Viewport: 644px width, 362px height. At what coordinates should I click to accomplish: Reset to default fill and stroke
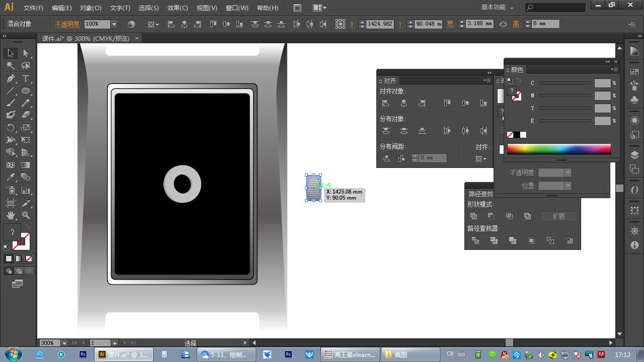tap(6, 247)
